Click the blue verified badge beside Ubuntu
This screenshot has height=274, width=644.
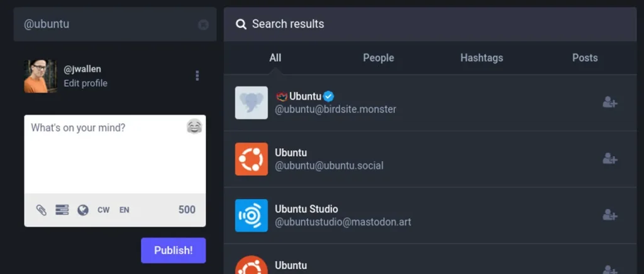click(328, 96)
